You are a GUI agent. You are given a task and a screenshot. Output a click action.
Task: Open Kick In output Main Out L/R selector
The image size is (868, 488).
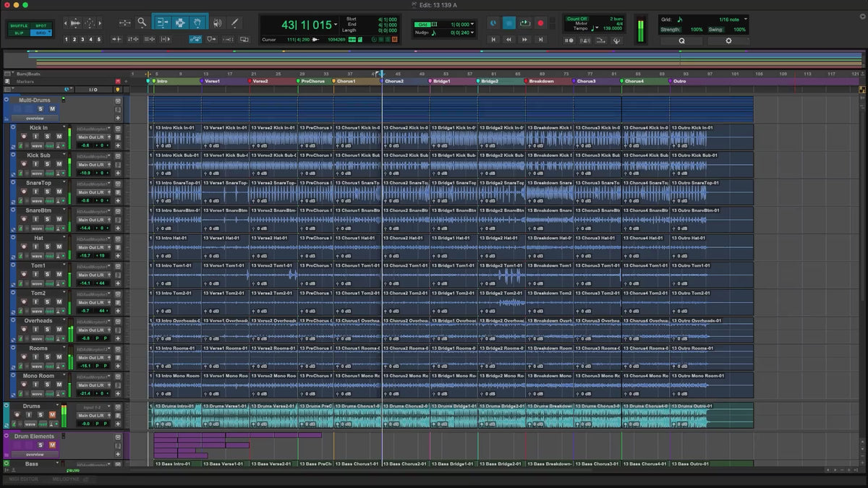point(92,137)
